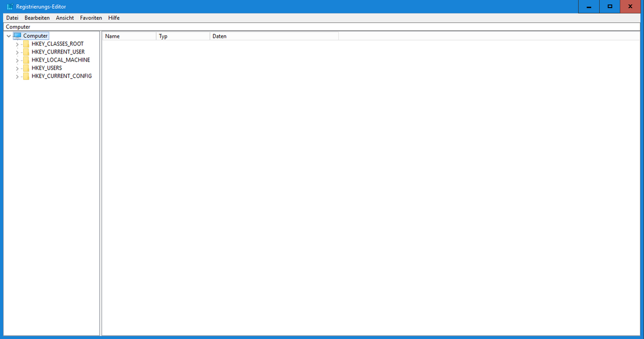Click the address bar showing Computer
Viewport: 644px width, 339px height.
point(322,27)
